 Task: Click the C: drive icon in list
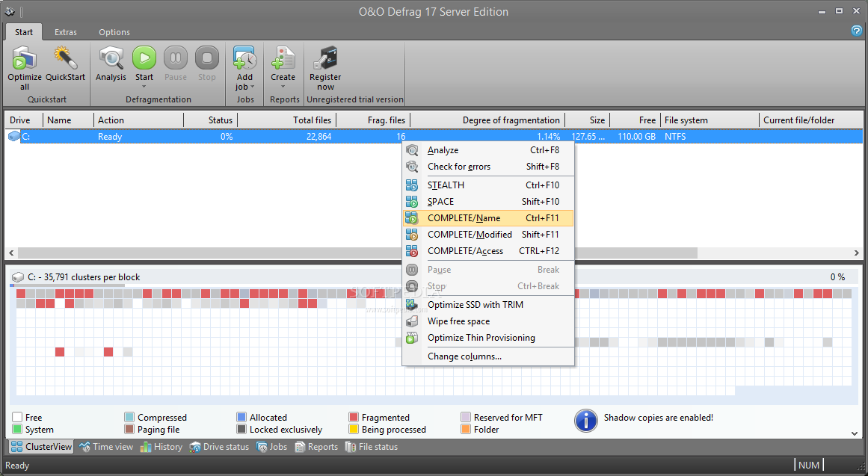[14, 136]
